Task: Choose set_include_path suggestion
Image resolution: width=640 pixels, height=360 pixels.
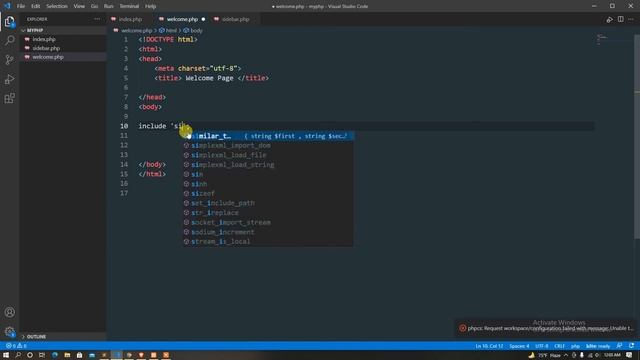Action: 268,203
